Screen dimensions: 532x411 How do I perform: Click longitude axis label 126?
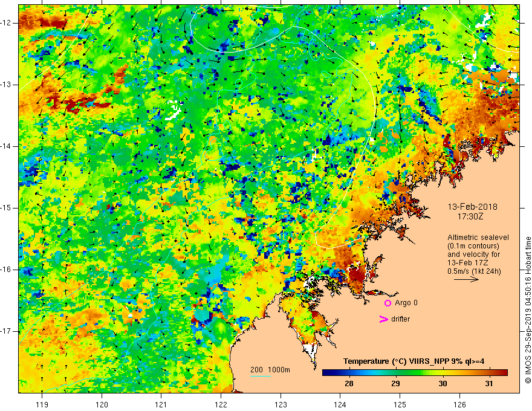pyautogui.click(x=459, y=404)
